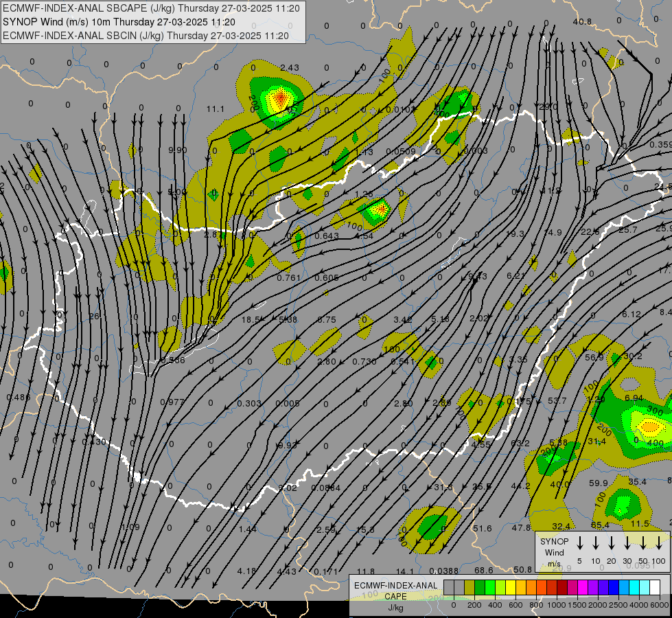Viewport: 672px width, 618px height.
Task: Click the '4.18' value on map
Action: [x=247, y=571]
